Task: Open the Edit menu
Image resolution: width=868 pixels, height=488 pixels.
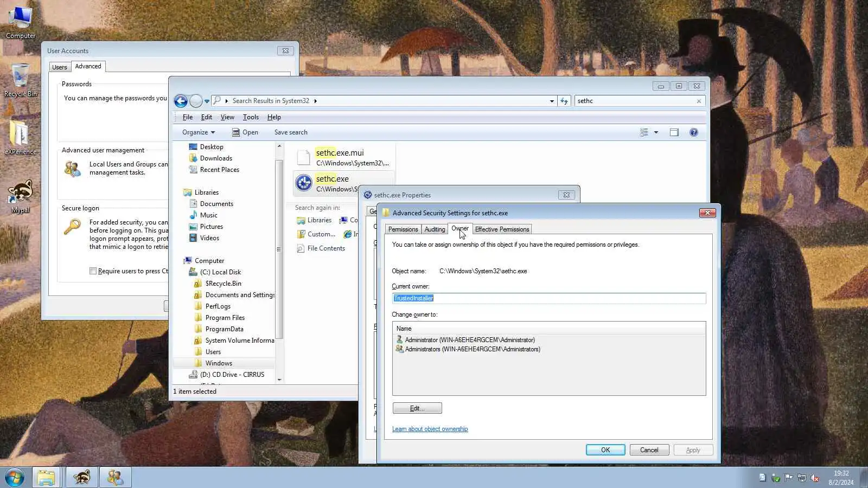Action: pos(207,117)
